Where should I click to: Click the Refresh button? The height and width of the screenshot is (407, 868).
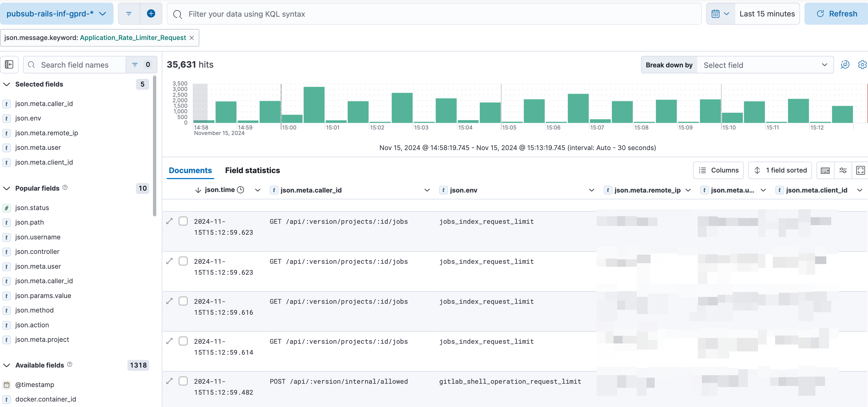click(836, 14)
